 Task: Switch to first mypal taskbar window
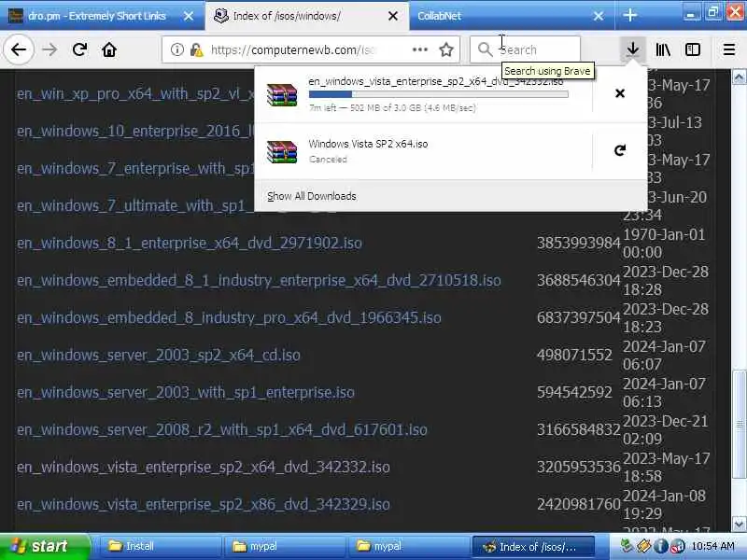285,546
